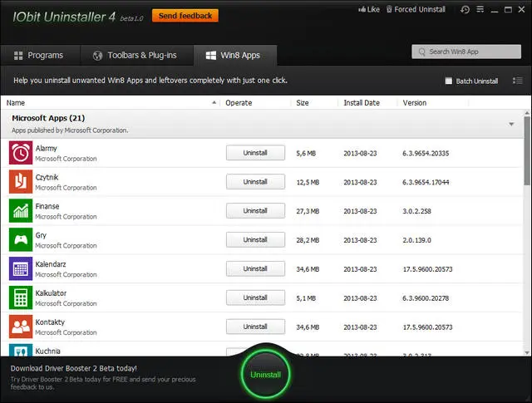The height and width of the screenshot is (403, 532).
Task: Click the 12,5 MB size value
Action: pyautogui.click(x=308, y=182)
